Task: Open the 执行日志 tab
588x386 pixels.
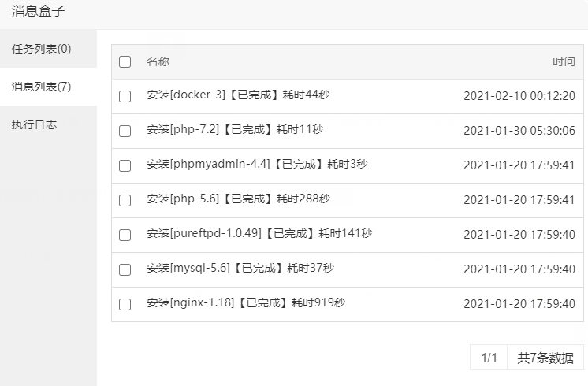Action: click(34, 124)
